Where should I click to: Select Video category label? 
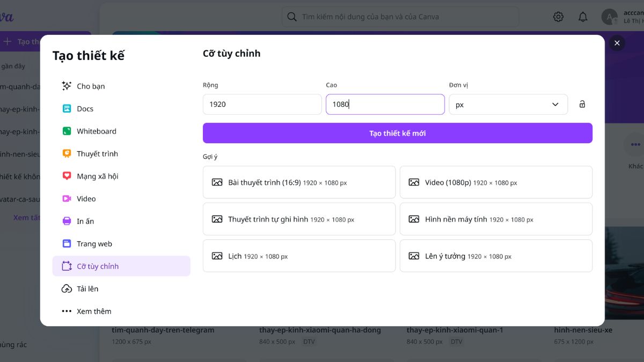(86, 198)
